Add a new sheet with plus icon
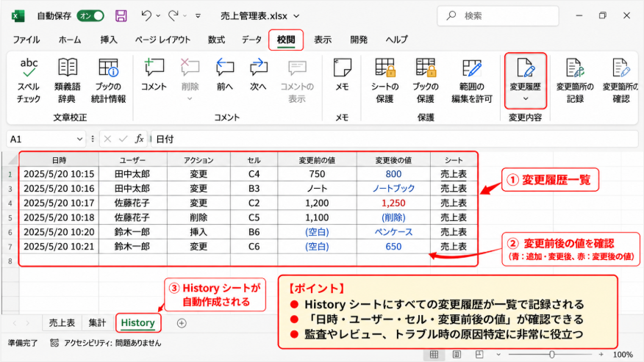Image resolution: width=644 pixels, height=362 pixels. 182,323
